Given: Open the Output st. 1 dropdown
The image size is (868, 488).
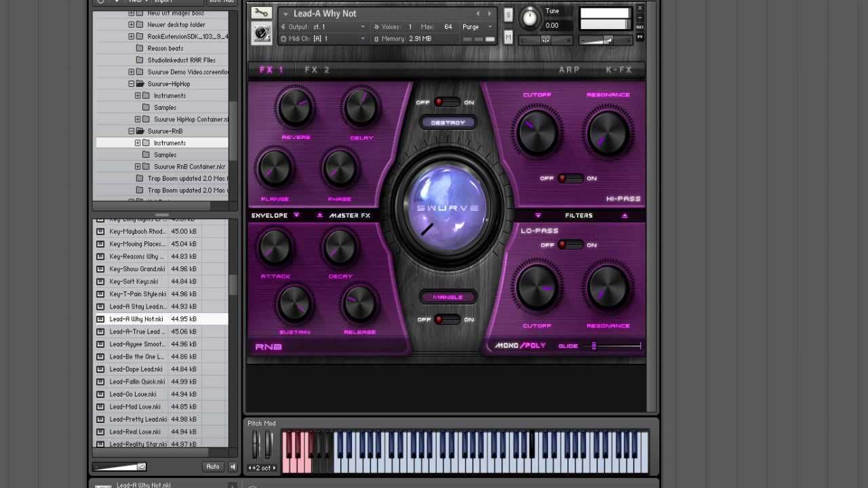Looking at the screenshot, I should 323,27.
